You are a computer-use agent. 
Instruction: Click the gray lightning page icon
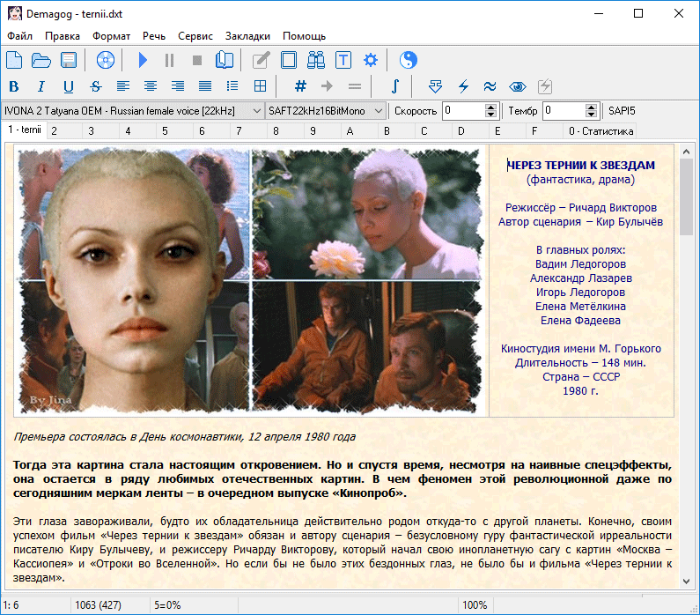pos(545,85)
